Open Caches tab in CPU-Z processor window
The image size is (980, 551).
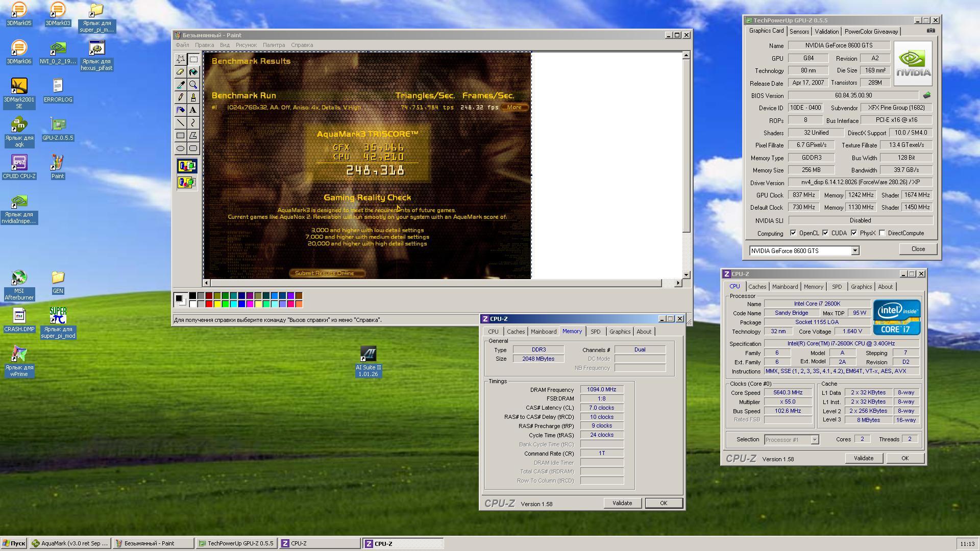pos(757,287)
